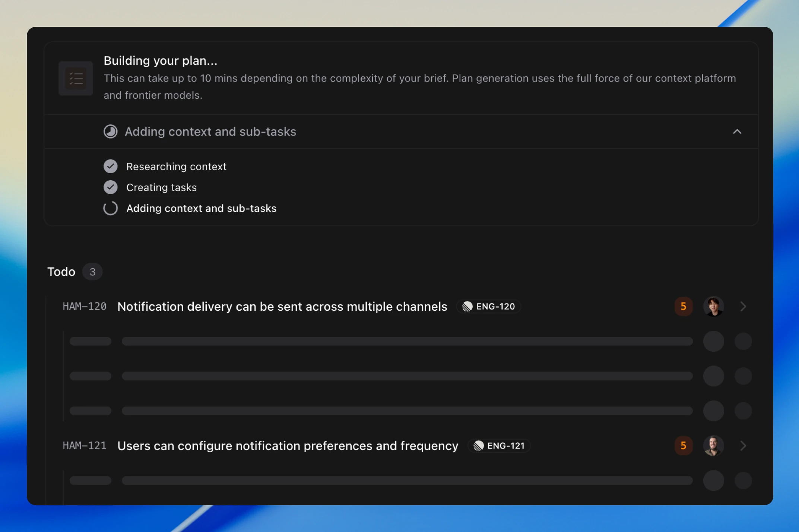Select the Todo section header
The height and width of the screenshot is (532, 799).
(x=61, y=272)
